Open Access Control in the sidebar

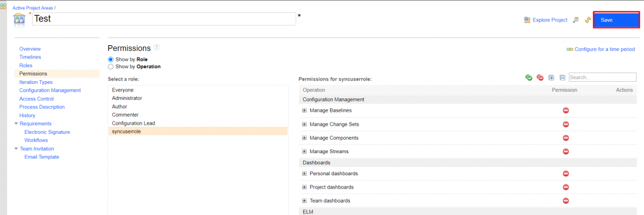[x=36, y=99]
